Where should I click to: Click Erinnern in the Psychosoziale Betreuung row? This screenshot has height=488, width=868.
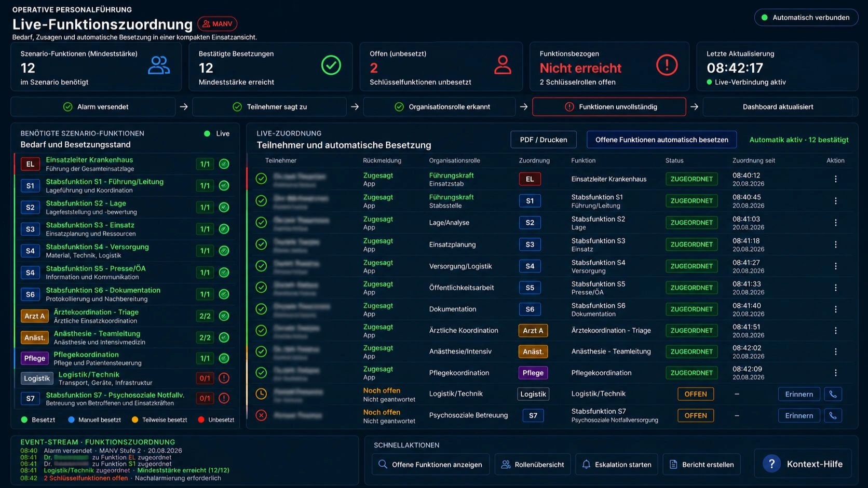point(799,415)
